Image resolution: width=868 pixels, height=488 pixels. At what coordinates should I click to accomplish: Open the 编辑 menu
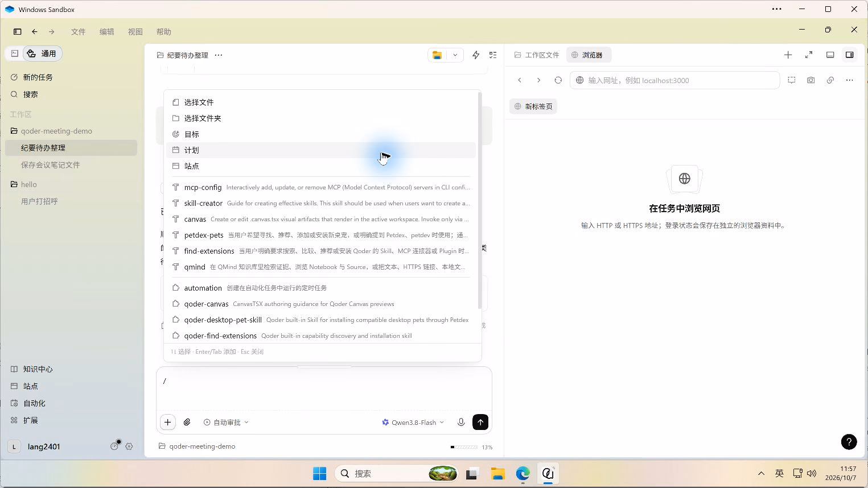(106, 32)
